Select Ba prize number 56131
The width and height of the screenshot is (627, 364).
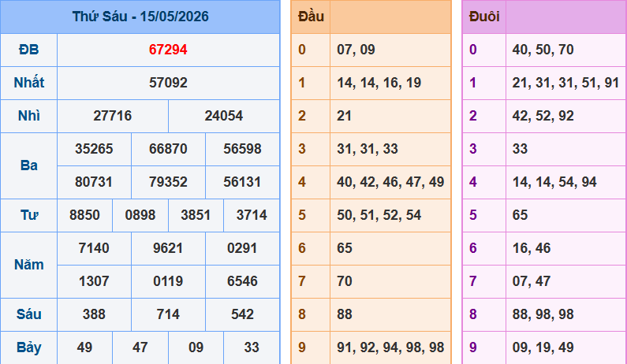(x=242, y=182)
